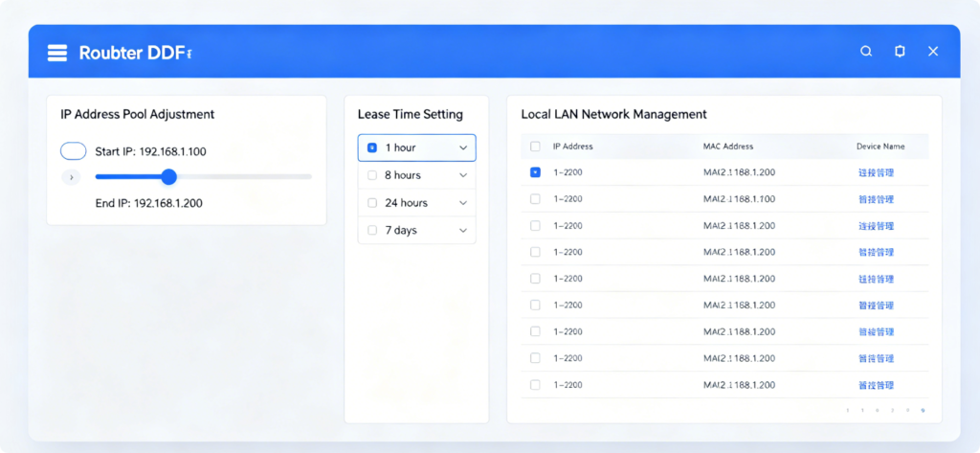This screenshot has height=453, width=980.
Task: Check the 24 hours lease checkbox
Action: point(372,203)
